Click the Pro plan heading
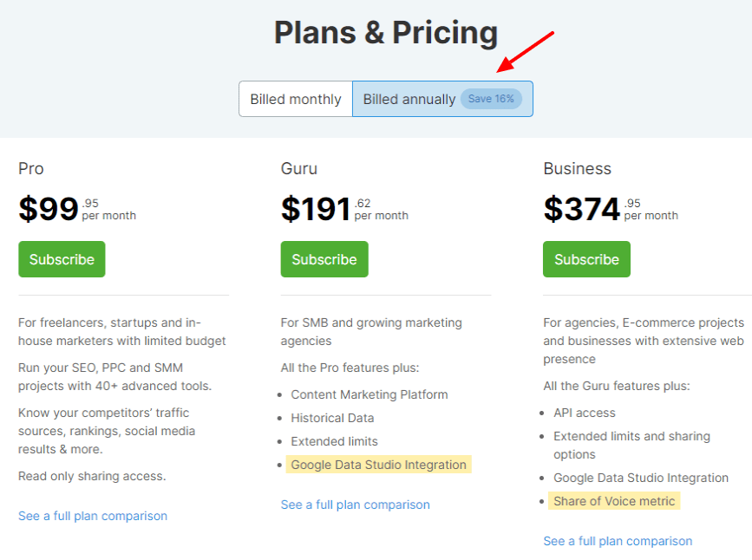 coord(31,168)
